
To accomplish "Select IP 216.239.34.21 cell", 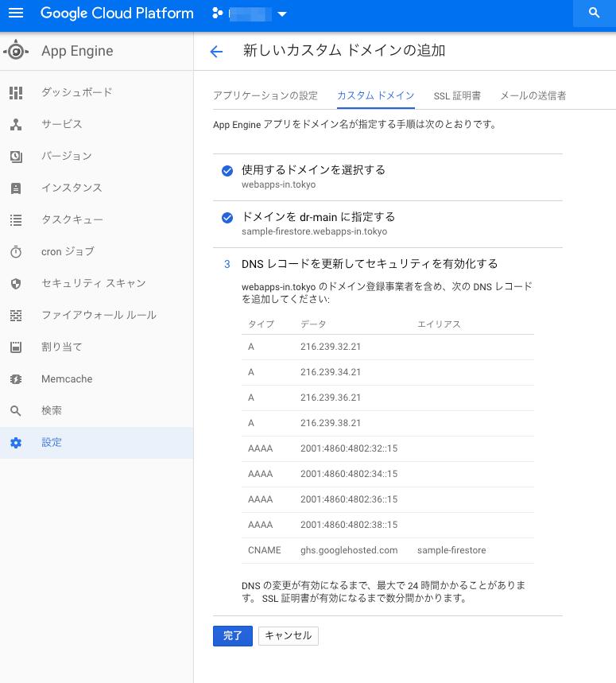I will pyautogui.click(x=331, y=372).
